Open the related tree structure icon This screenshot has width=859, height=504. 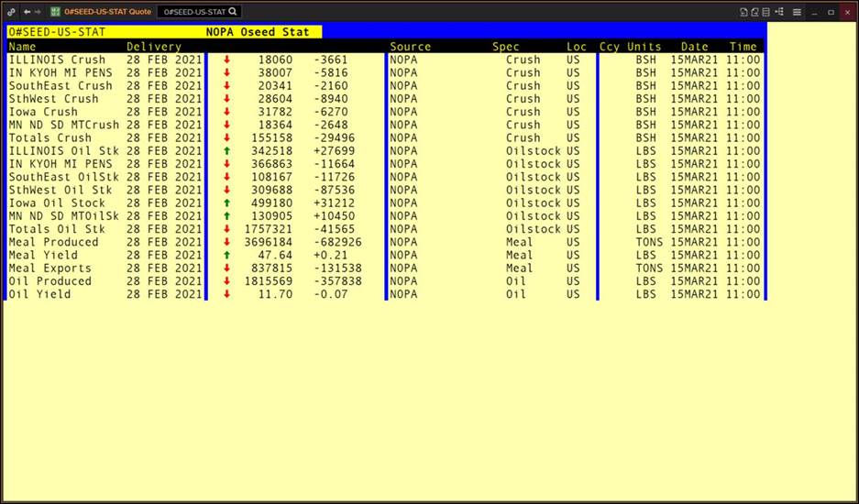coord(779,12)
